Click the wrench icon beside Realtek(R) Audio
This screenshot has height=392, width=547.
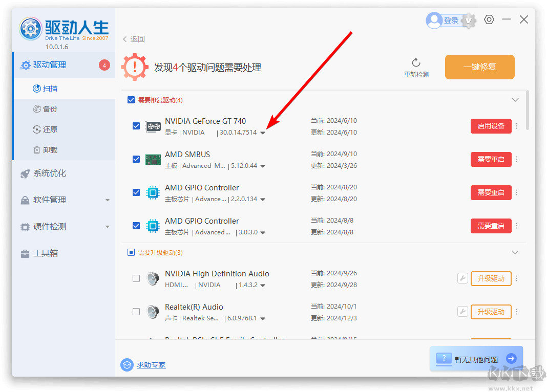462,312
